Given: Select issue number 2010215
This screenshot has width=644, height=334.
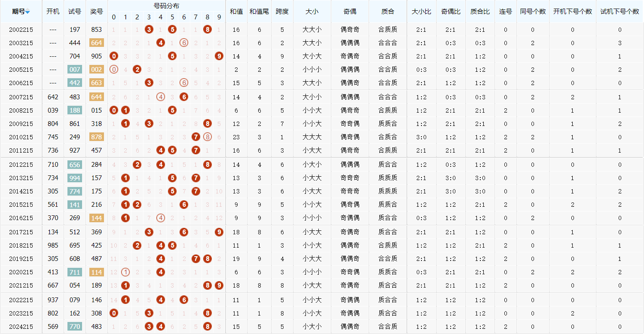Looking at the screenshot, I should (21, 137).
